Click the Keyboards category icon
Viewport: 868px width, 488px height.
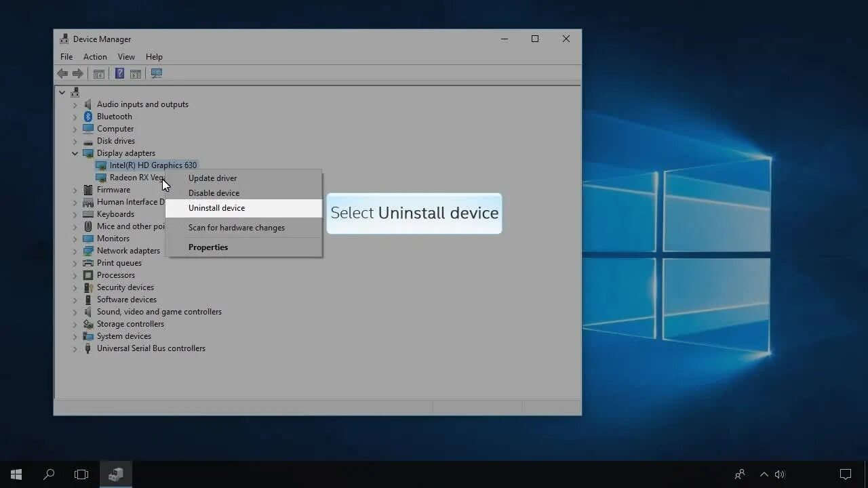tap(88, 214)
